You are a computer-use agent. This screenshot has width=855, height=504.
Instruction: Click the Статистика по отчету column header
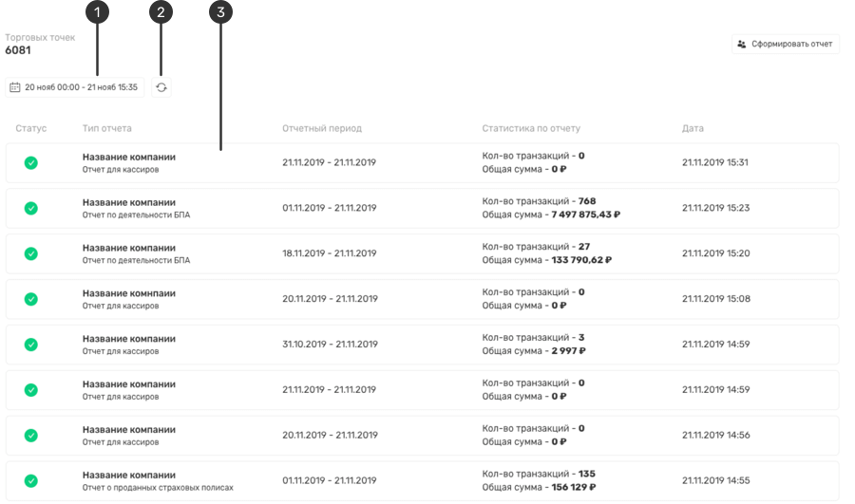[x=531, y=128]
